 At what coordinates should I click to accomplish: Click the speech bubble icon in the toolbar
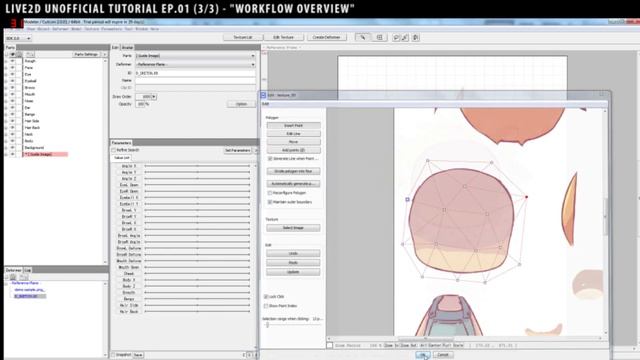click(x=396, y=38)
